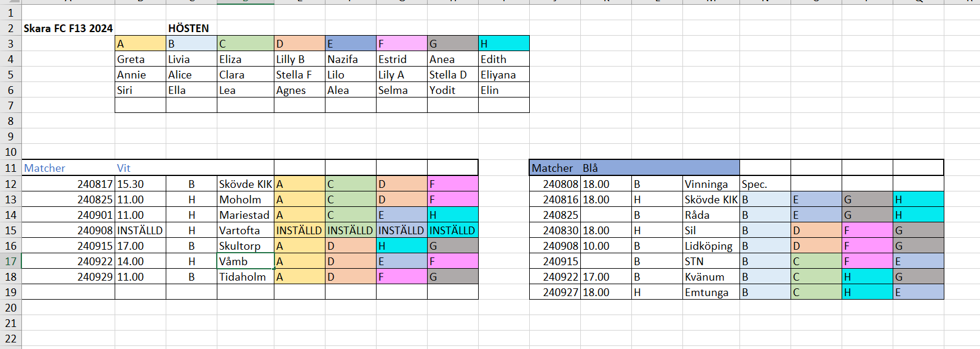Image resolution: width=980 pixels, height=349 pixels.
Task: Select the uncolored INSTÄLLD time cell
Action: 140,231
